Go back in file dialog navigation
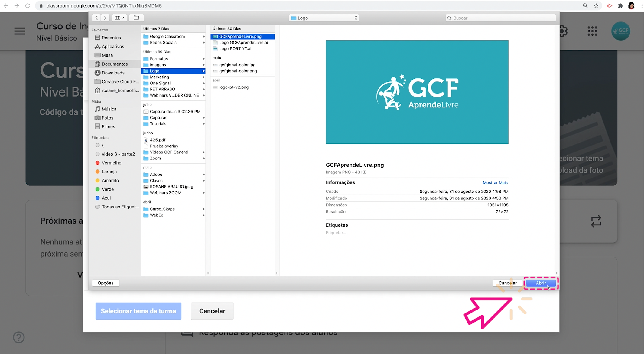644x354 pixels. pyautogui.click(x=96, y=18)
